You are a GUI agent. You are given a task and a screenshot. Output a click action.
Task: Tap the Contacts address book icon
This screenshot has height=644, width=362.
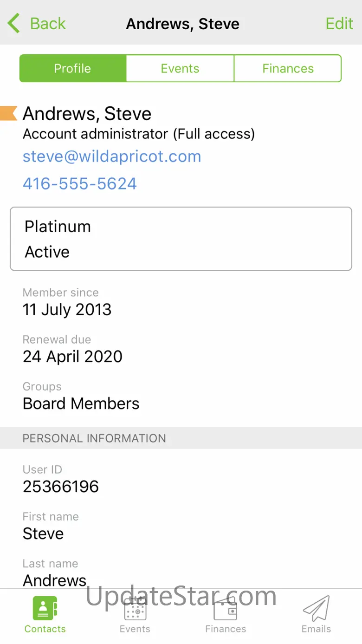pyautogui.click(x=45, y=608)
